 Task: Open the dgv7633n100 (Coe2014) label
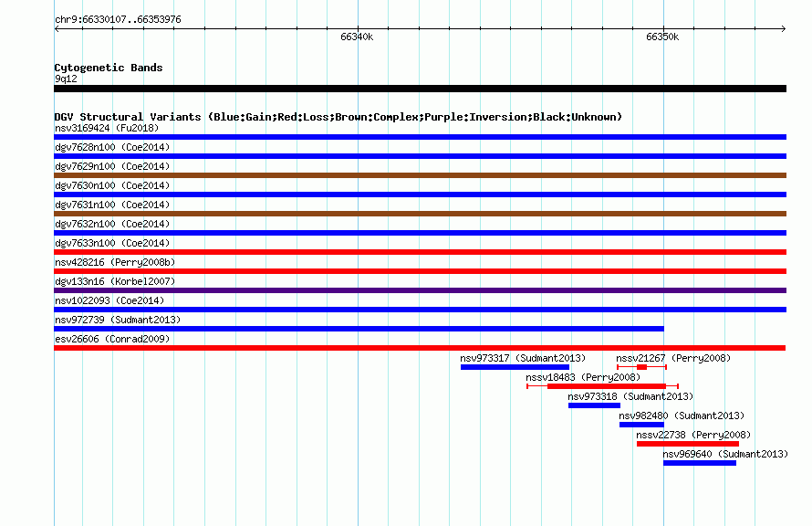[x=112, y=243]
